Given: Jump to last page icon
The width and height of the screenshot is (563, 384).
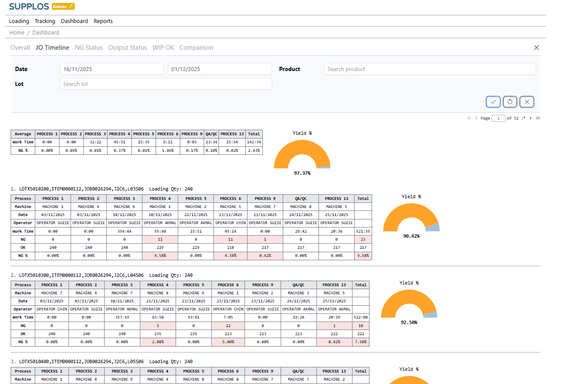Looking at the screenshot, I should [x=538, y=118].
